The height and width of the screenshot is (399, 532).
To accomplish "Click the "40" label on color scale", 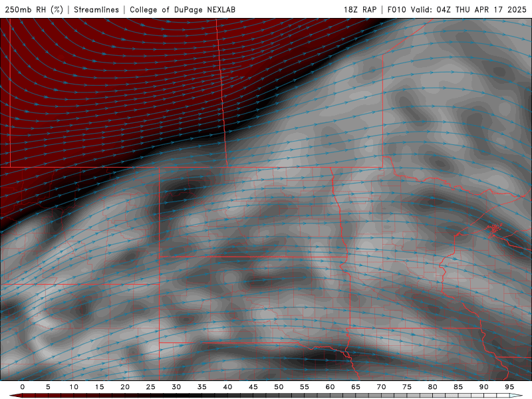I will pos(227,387).
